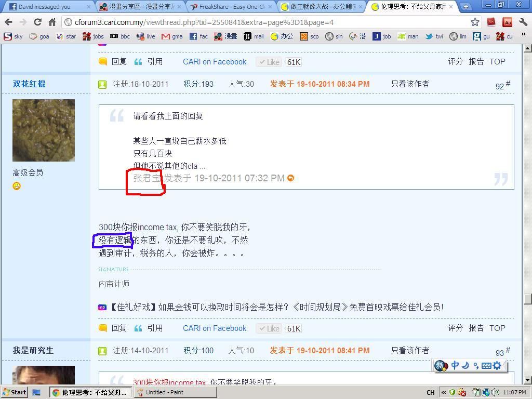532x399 pixels.
Task: Toggle the IME punctuation mode
Action: (475, 366)
